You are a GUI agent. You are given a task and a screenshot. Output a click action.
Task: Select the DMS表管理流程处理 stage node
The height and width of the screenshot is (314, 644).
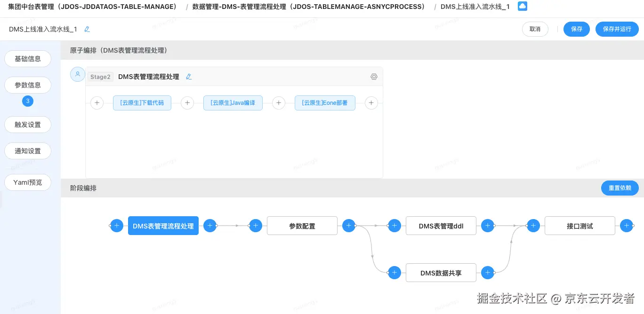[x=163, y=226]
